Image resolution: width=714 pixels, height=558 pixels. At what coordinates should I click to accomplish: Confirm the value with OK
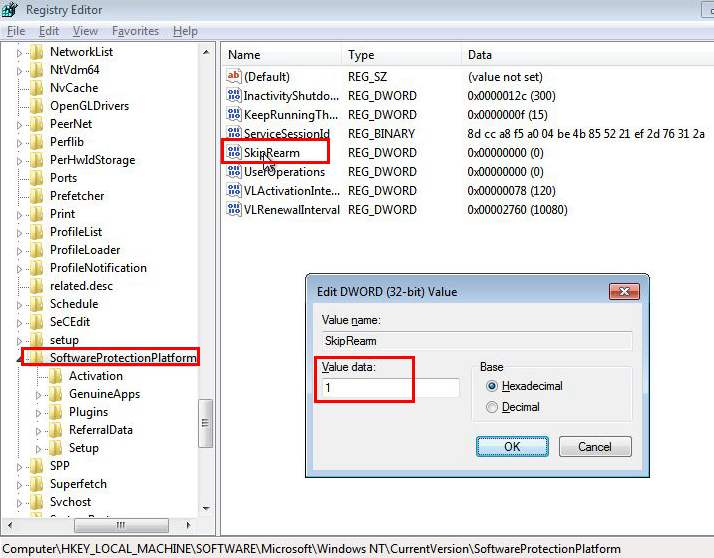(x=512, y=446)
